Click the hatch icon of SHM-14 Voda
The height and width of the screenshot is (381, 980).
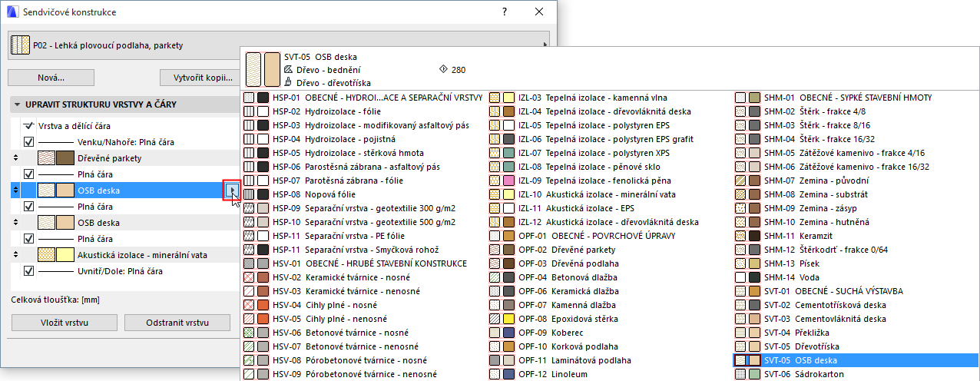(x=740, y=277)
